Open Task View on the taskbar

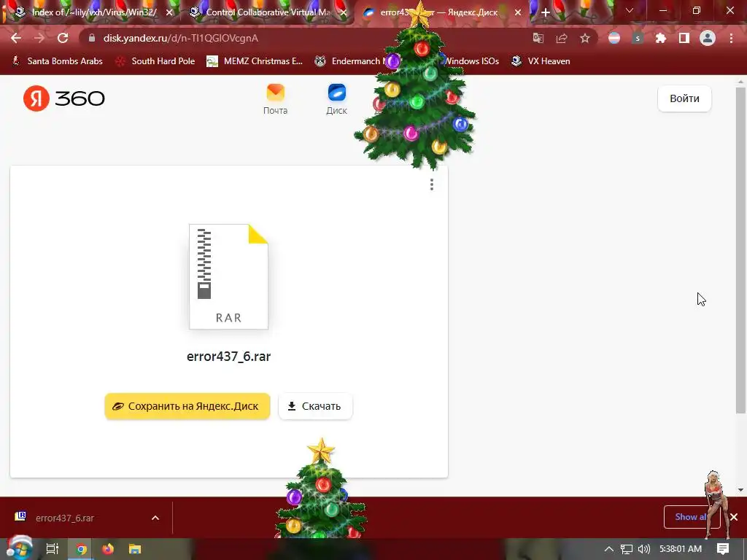[53, 549]
